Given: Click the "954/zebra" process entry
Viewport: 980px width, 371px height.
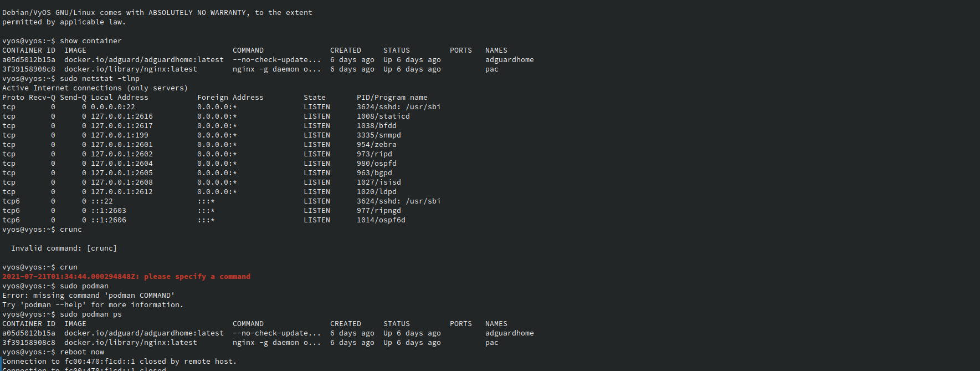Looking at the screenshot, I should [x=376, y=145].
